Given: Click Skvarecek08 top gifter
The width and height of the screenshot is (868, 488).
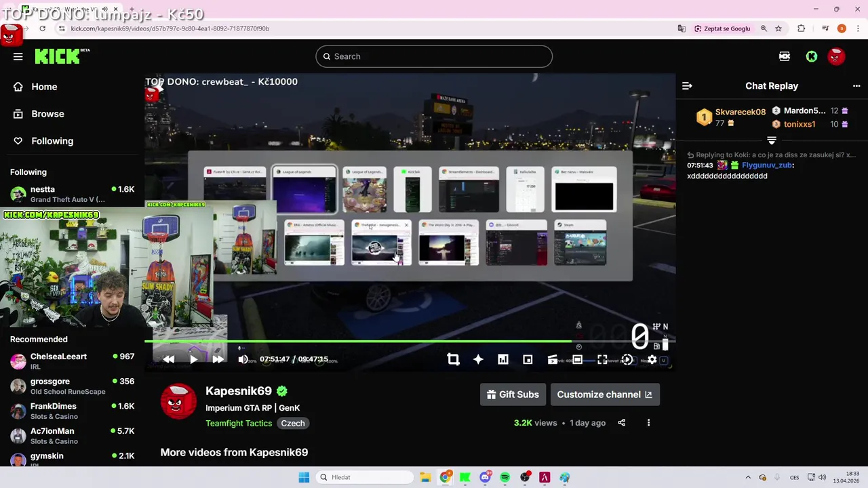Looking at the screenshot, I should [x=741, y=112].
